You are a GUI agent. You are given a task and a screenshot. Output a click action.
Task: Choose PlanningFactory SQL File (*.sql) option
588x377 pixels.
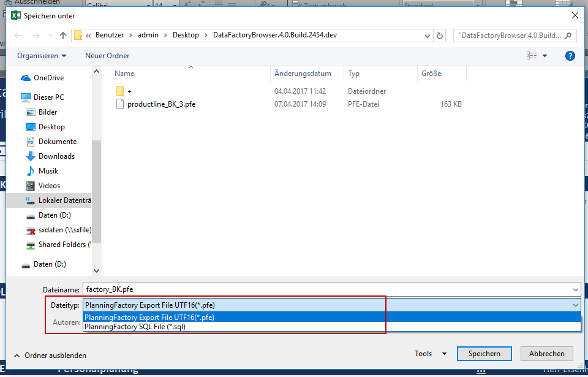(x=135, y=327)
